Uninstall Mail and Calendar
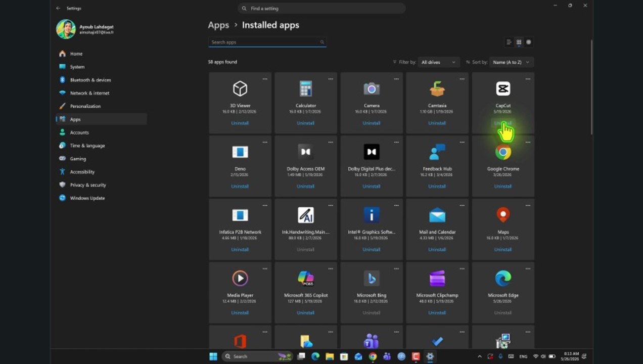Image resolution: width=643 pixels, height=364 pixels. (437, 250)
